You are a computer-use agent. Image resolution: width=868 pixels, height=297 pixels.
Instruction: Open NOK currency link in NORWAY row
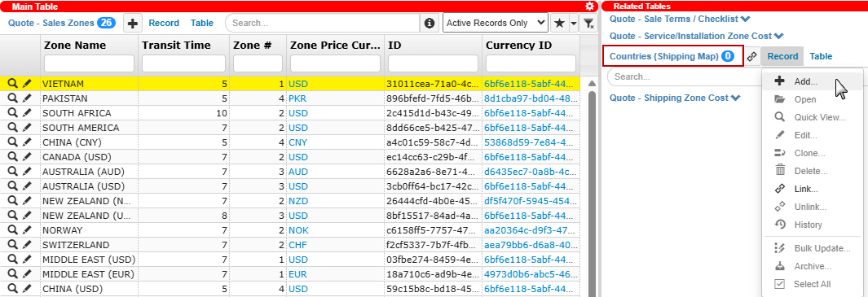pyautogui.click(x=298, y=230)
